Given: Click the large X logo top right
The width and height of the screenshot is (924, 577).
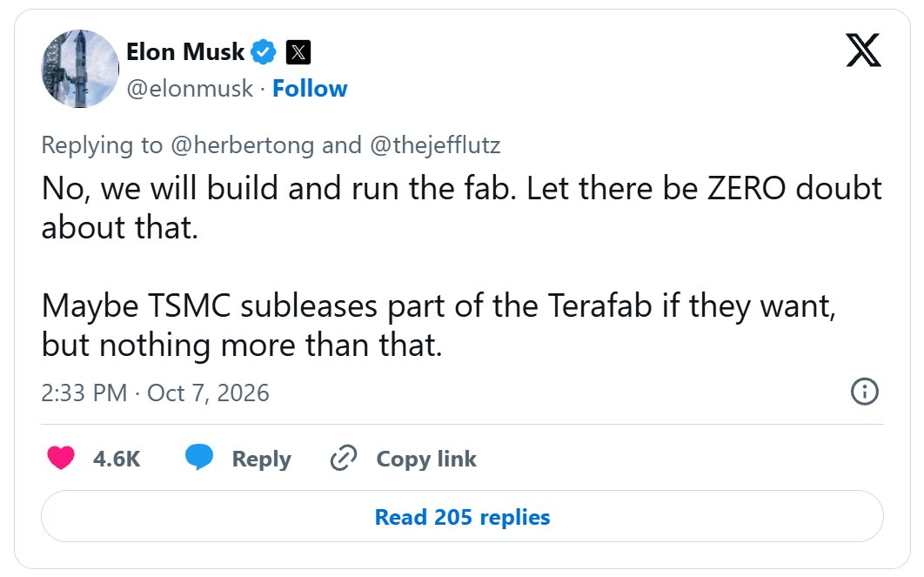Looking at the screenshot, I should pyautogui.click(x=863, y=50).
